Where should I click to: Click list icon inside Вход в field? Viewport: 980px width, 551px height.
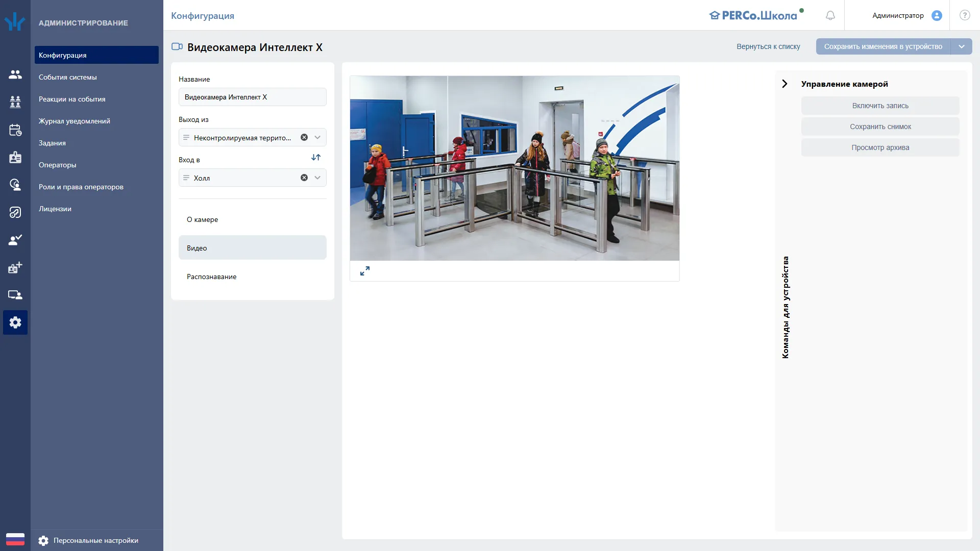coord(186,178)
